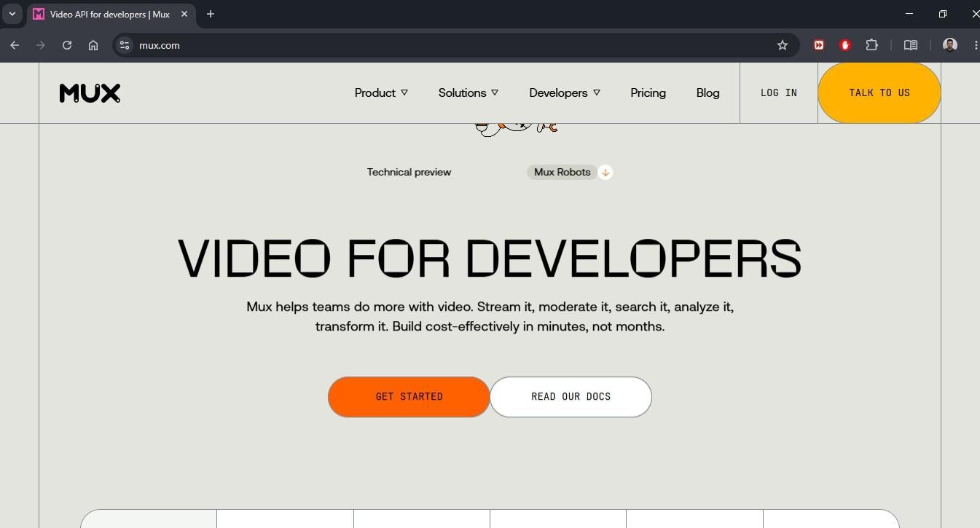
Task: Click the Mux Robots badge
Action: [562, 172]
